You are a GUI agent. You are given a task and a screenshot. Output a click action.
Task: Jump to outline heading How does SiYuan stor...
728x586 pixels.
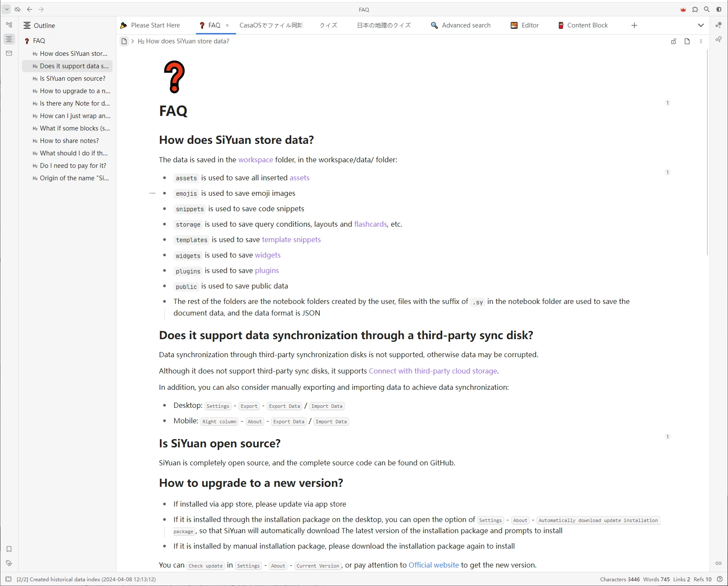tap(67, 54)
